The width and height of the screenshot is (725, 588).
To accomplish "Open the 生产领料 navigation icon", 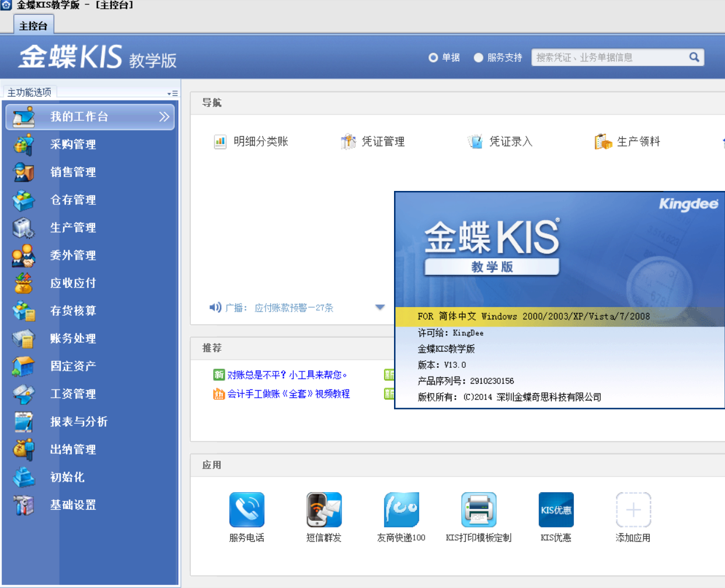I will click(x=604, y=142).
